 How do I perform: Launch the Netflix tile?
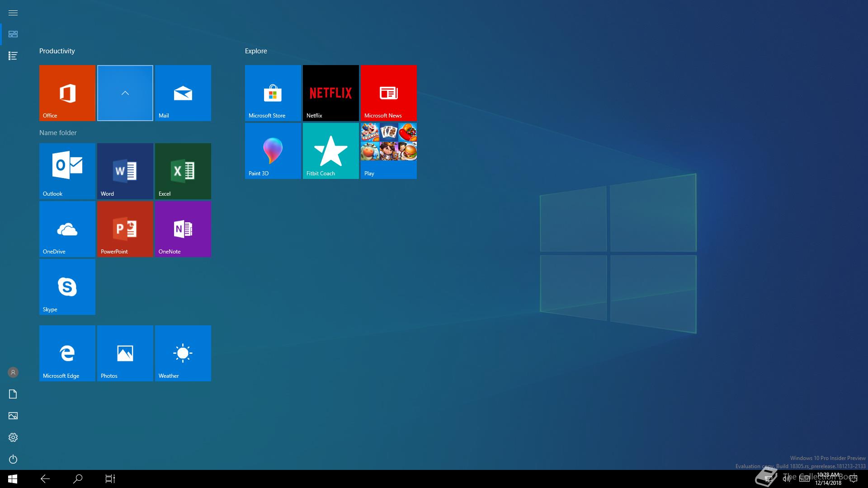331,93
